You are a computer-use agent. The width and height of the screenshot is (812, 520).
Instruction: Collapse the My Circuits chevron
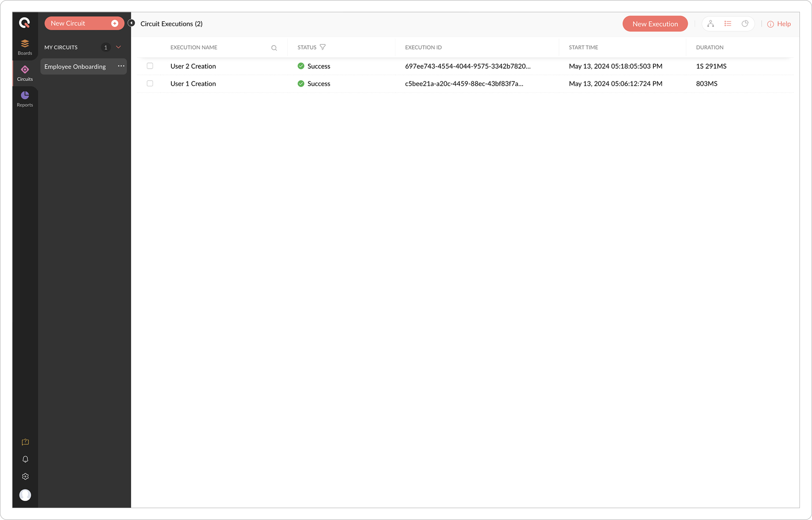(119, 47)
